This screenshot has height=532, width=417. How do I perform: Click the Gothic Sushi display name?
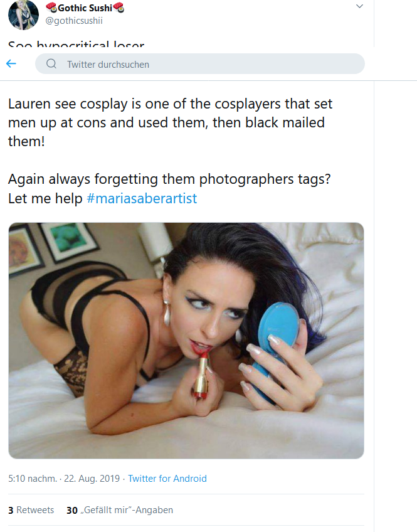click(85, 8)
